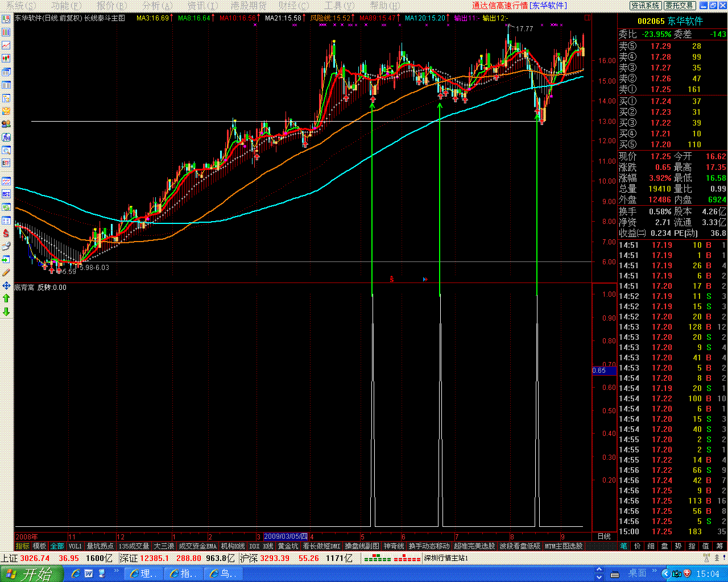
Task: Click the stock code 002065 东华软件 header
Action: coord(670,21)
